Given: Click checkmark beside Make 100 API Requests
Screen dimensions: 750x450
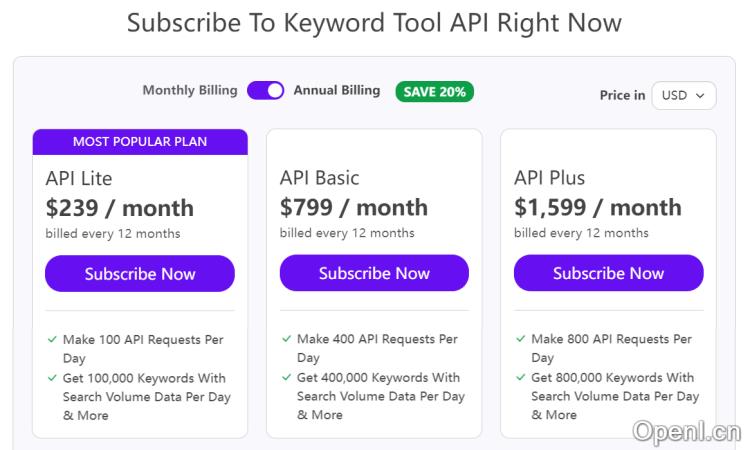Looking at the screenshot, I should pos(52,340).
